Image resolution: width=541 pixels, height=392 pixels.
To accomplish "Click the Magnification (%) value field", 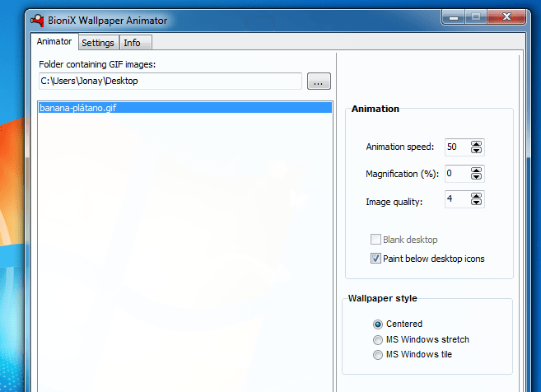I will pyautogui.click(x=458, y=174).
